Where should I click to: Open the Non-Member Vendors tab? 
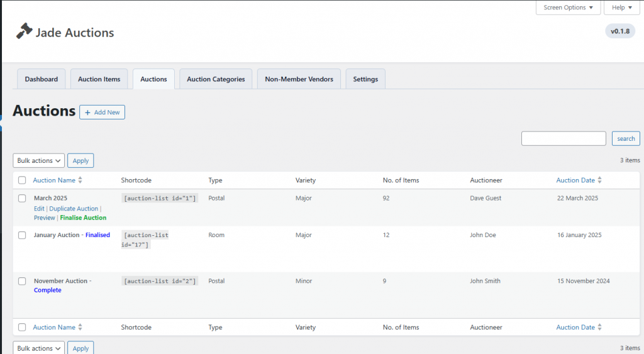tap(299, 79)
